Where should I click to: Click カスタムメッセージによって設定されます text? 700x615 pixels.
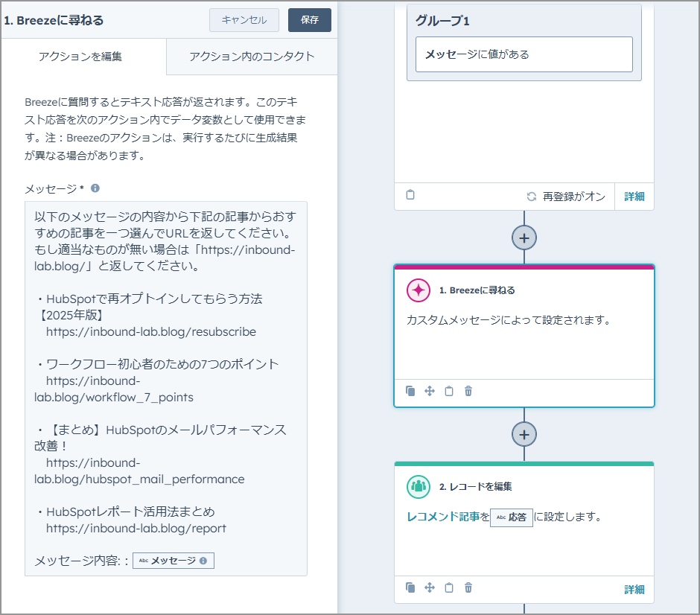[509, 320]
